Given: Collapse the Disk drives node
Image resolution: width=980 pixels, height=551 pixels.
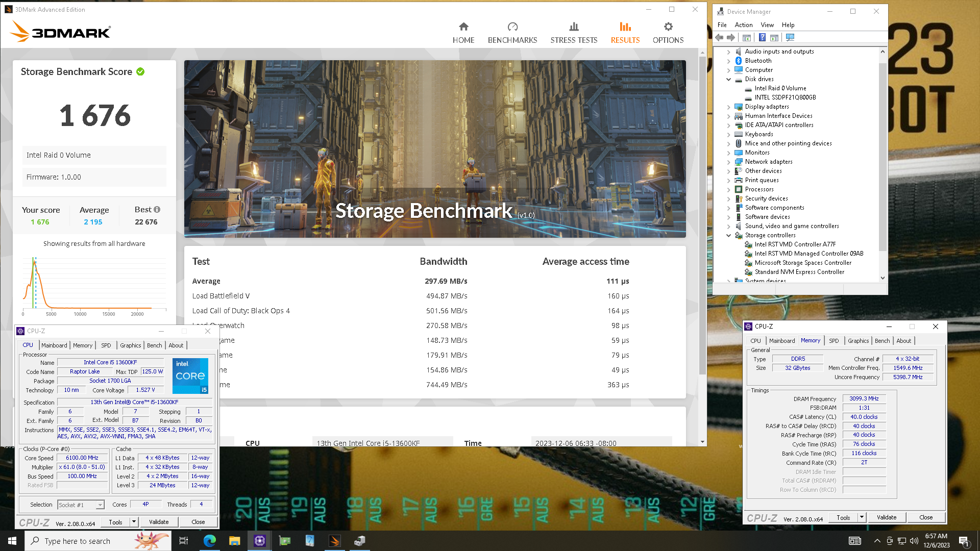Looking at the screenshot, I should 728,79.
